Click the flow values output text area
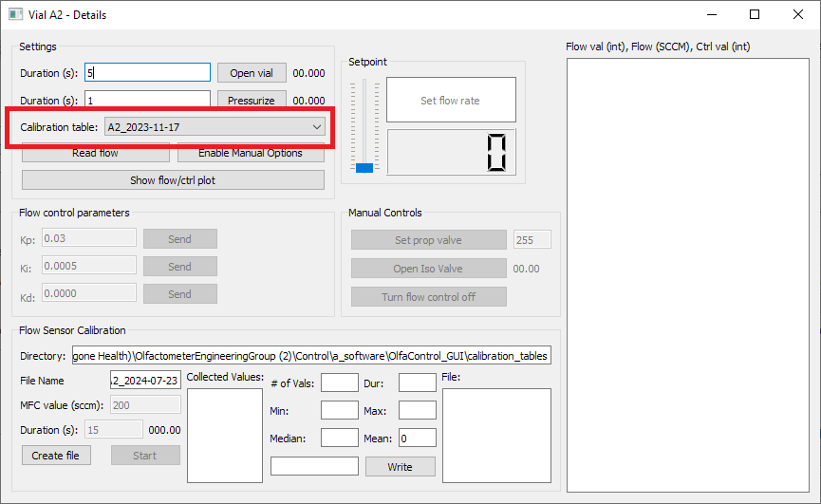The image size is (821, 504). 688,275
